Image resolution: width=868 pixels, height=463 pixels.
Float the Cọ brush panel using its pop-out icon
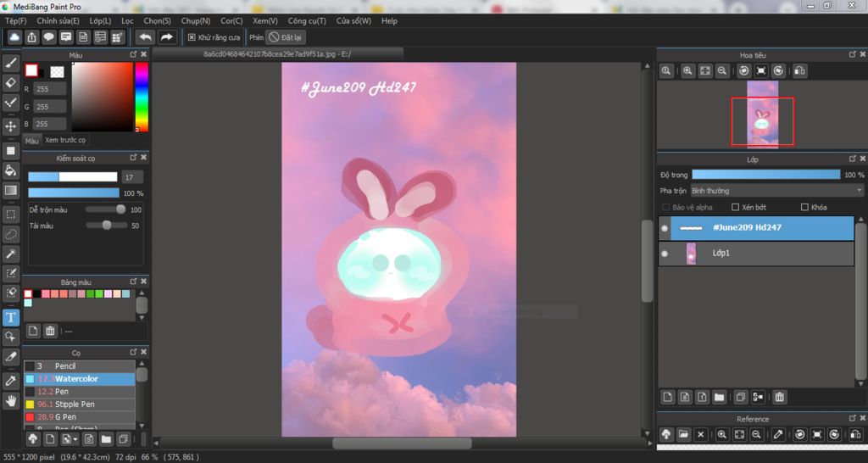(133, 352)
